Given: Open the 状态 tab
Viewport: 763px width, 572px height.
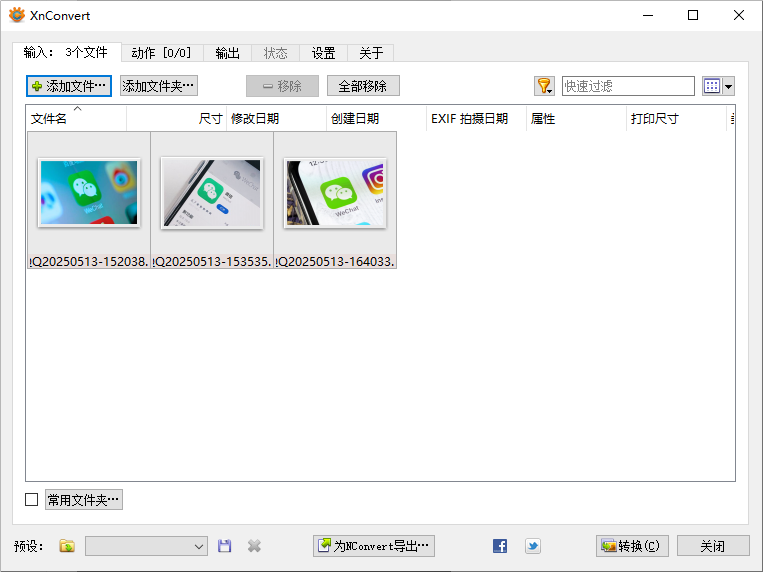Looking at the screenshot, I should click(275, 53).
